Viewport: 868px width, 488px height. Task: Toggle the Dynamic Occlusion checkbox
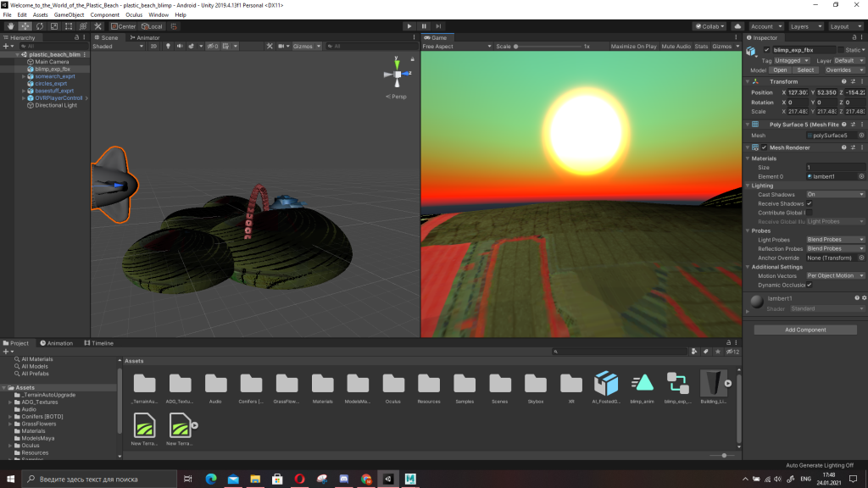click(810, 285)
